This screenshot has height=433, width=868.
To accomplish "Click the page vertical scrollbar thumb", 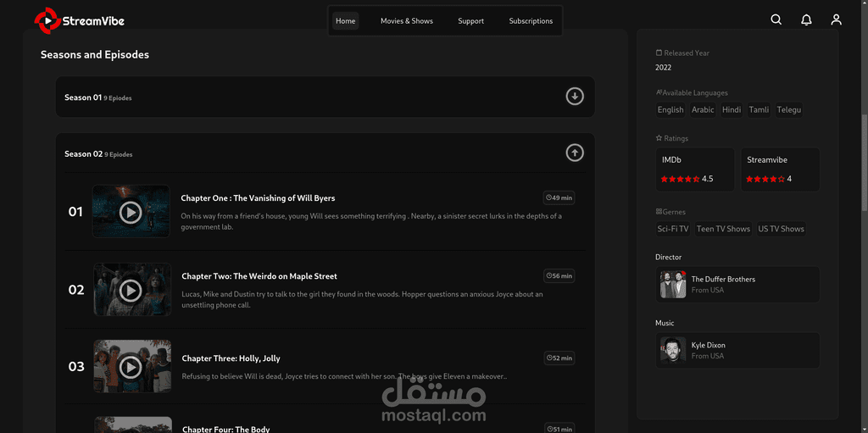I will pos(865,162).
